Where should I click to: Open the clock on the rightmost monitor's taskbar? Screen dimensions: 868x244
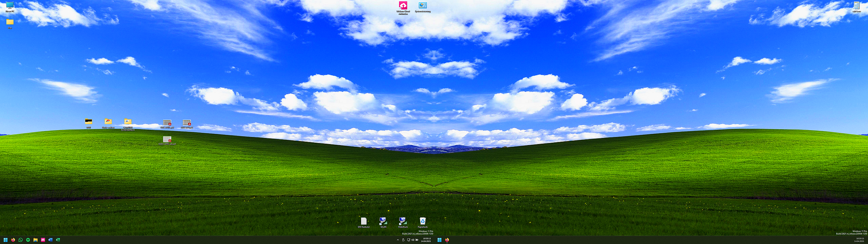point(860,240)
